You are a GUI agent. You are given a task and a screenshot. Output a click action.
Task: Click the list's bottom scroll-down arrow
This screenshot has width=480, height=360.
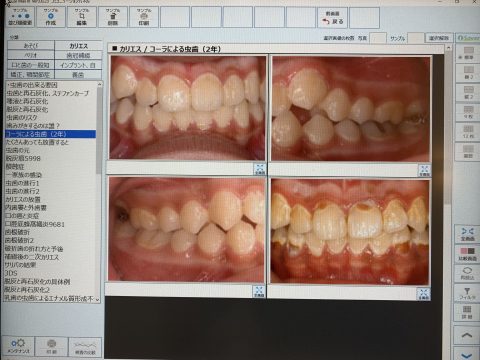click(x=98, y=300)
